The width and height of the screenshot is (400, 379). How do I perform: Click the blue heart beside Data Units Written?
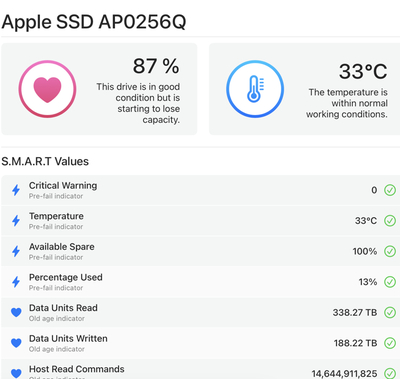coord(16,343)
